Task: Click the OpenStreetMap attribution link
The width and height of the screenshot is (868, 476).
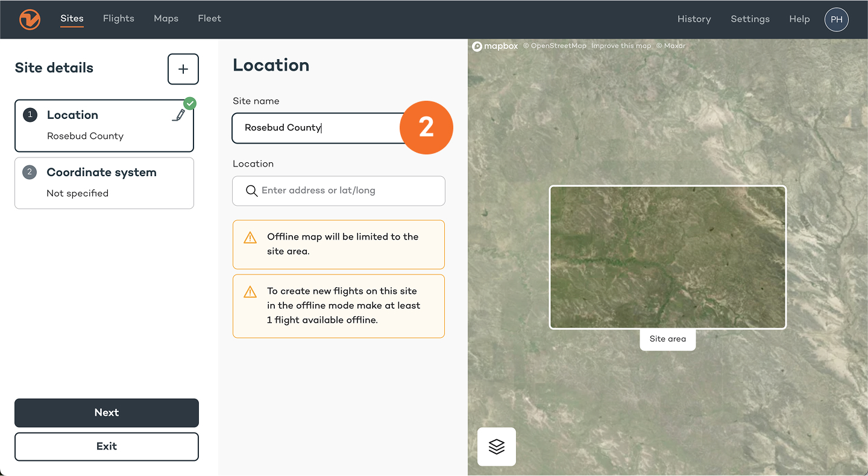Action: click(x=555, y=46)
